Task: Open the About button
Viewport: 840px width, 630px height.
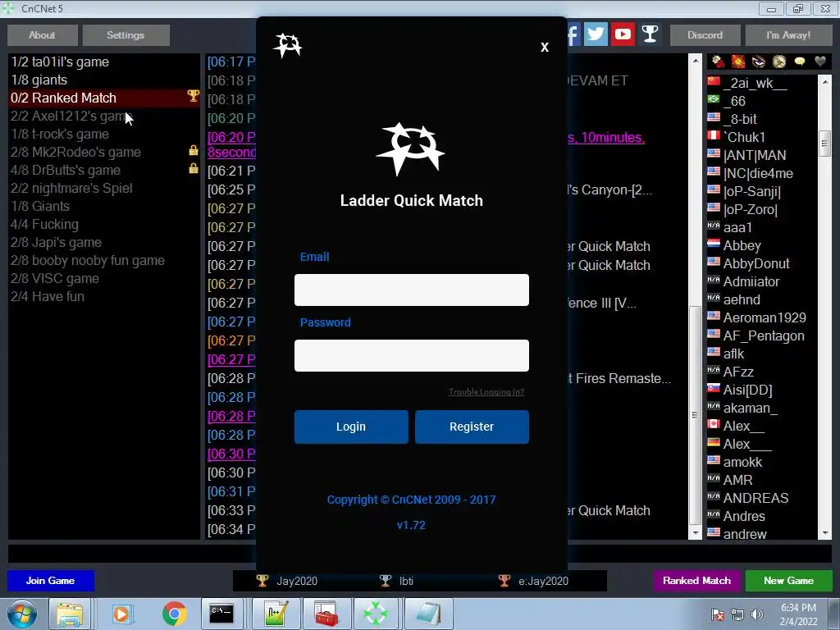Action: point(42,34)
